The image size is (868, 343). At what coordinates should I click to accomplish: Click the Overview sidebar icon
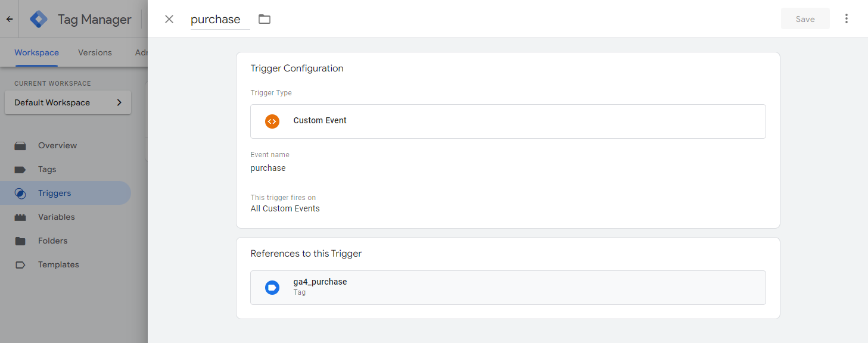pyautogui.click(x=20, y=146)
